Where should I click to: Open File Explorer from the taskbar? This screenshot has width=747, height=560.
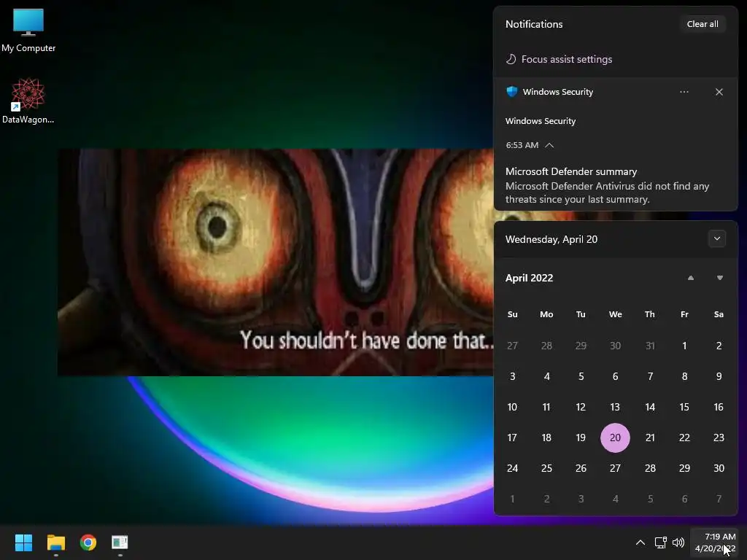point(55,542)
